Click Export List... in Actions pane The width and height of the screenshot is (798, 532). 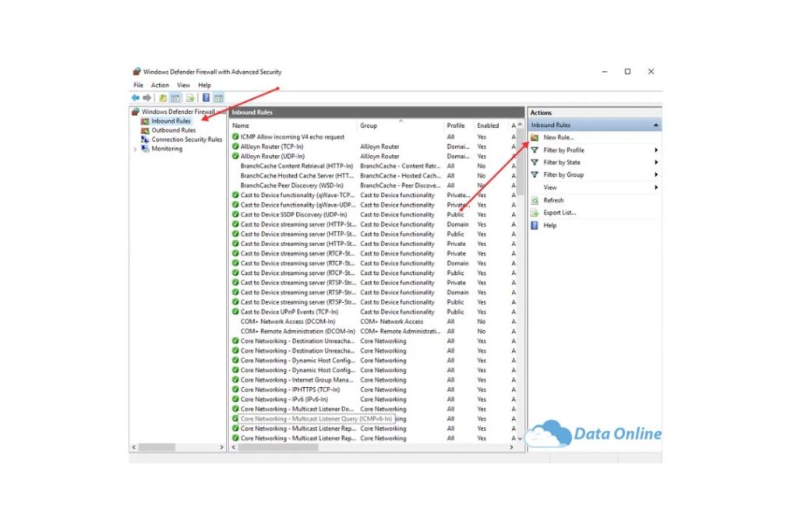pyautogui.click(x=560, y=213)
